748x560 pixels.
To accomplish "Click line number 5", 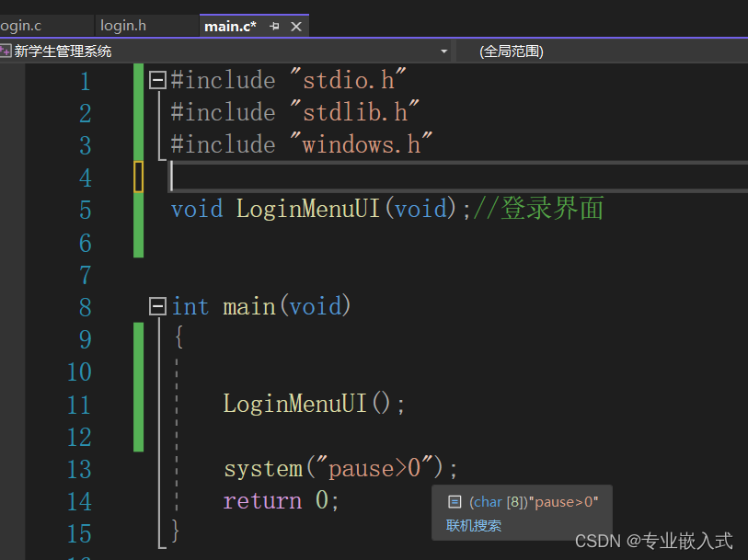I will coord(85,210).
